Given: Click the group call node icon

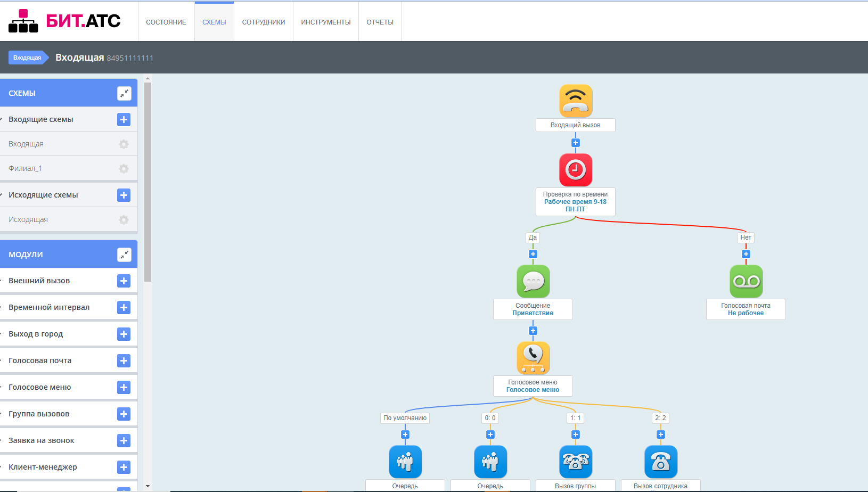Looking at the screenshot, I should coord(576,462).
